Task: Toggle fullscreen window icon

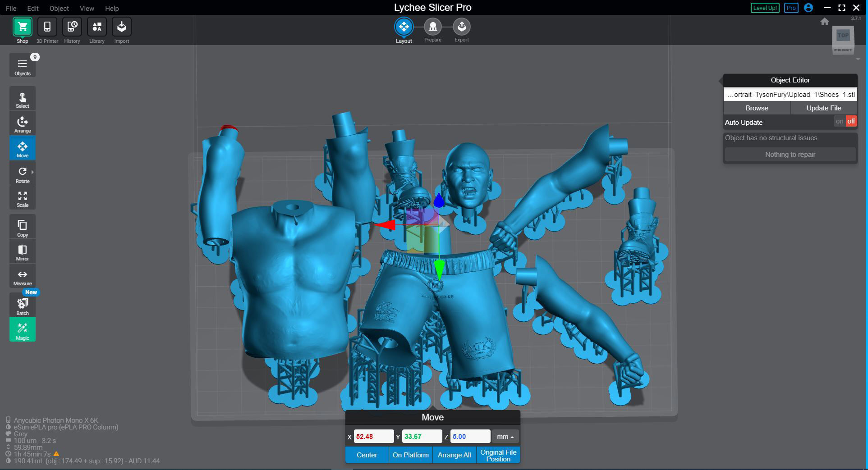Action: point(841,8)
